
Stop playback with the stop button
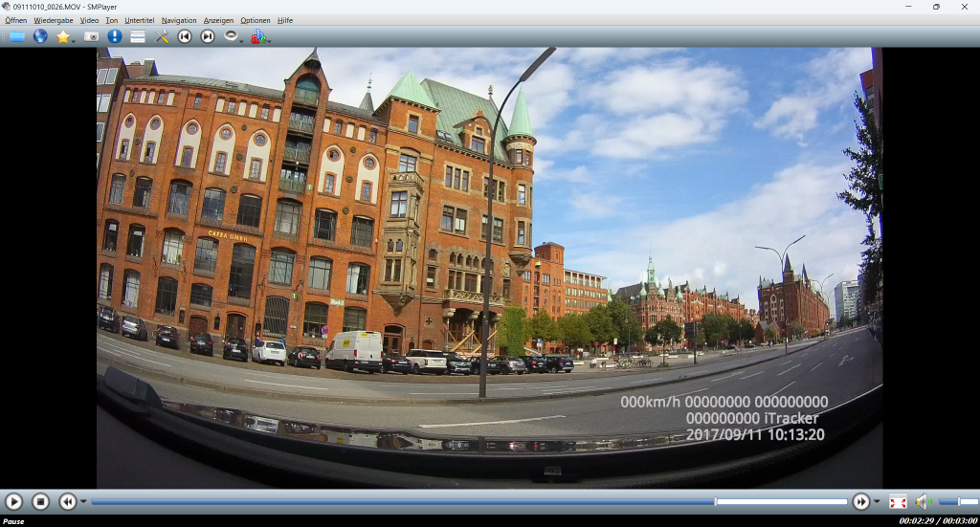pyautogui.click(x=40, y=501)
